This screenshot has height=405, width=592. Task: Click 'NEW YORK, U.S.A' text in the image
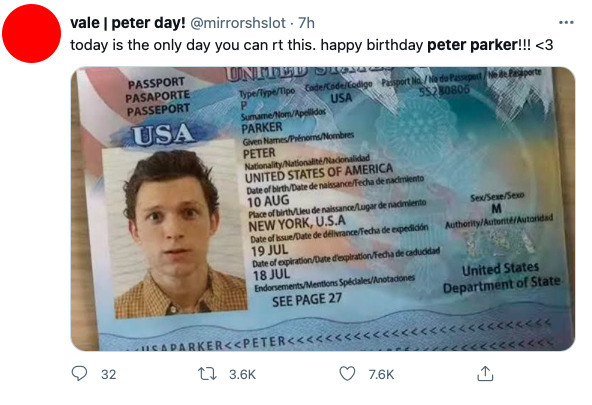[297, 223]
